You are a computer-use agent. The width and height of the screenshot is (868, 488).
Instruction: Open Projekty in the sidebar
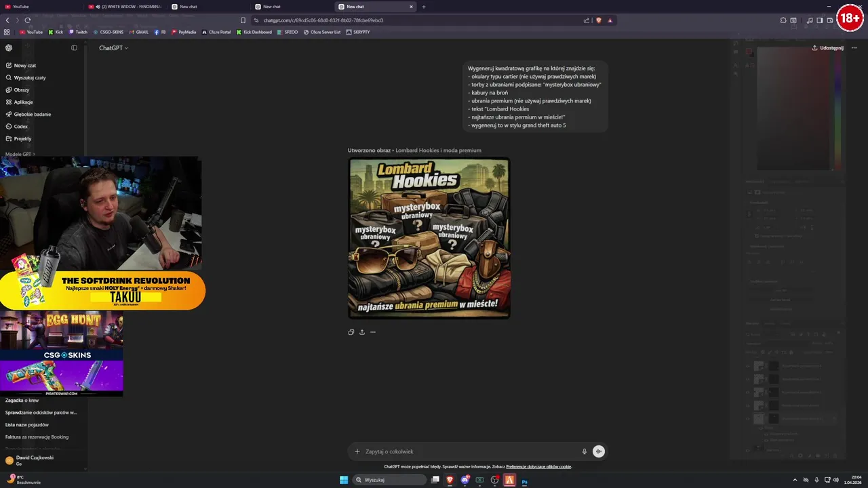click(x=18, y=139)
